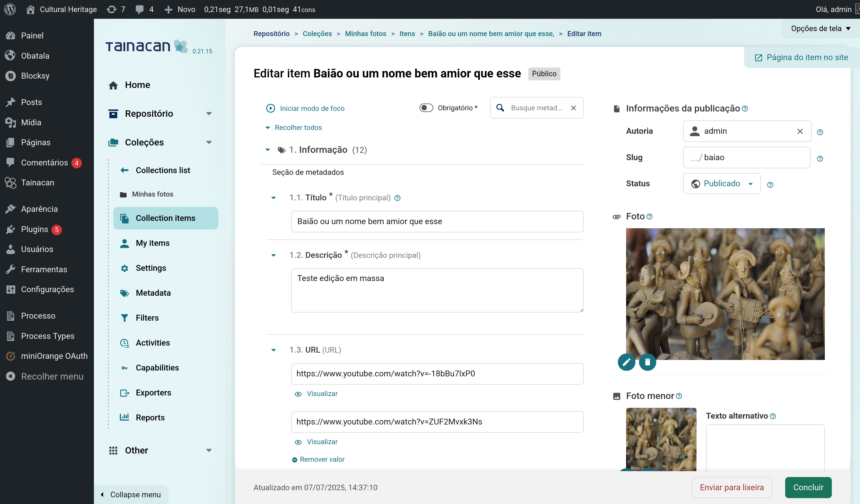Open Collection items in sidebar
The image size is (860, 504).
pos(166,218)
